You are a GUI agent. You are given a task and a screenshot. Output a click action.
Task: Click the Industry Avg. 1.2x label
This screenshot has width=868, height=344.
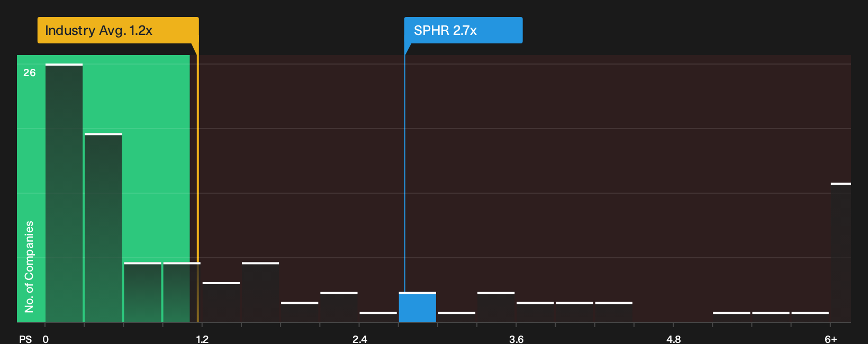(118, 30)
